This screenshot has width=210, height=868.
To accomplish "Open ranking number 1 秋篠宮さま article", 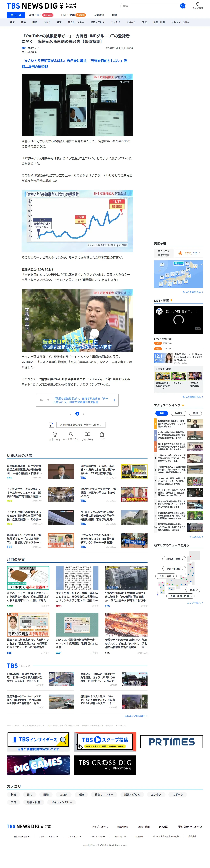I will tap(179, 424).
